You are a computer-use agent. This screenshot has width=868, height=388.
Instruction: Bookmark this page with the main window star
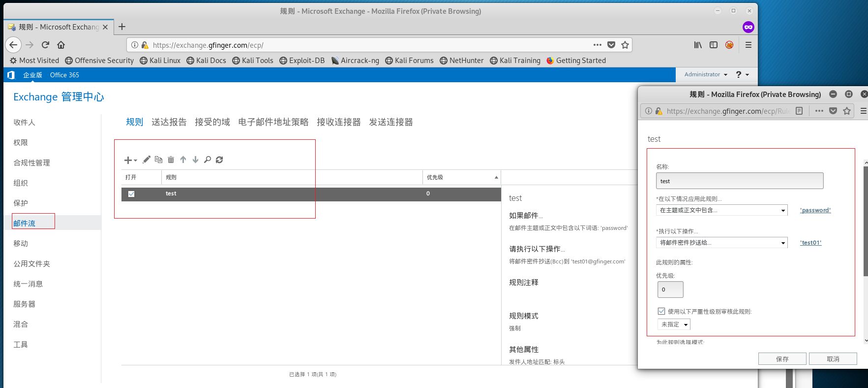(x=625, y=45)
